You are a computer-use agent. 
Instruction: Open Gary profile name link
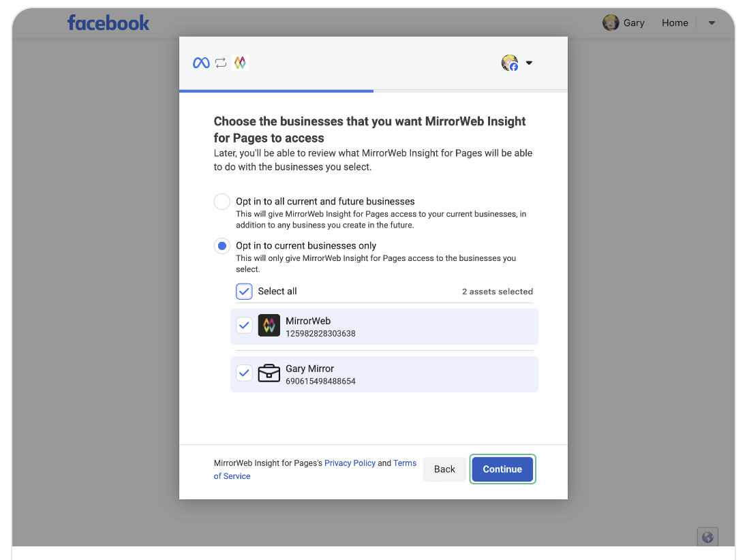click(x=634, y=23)
